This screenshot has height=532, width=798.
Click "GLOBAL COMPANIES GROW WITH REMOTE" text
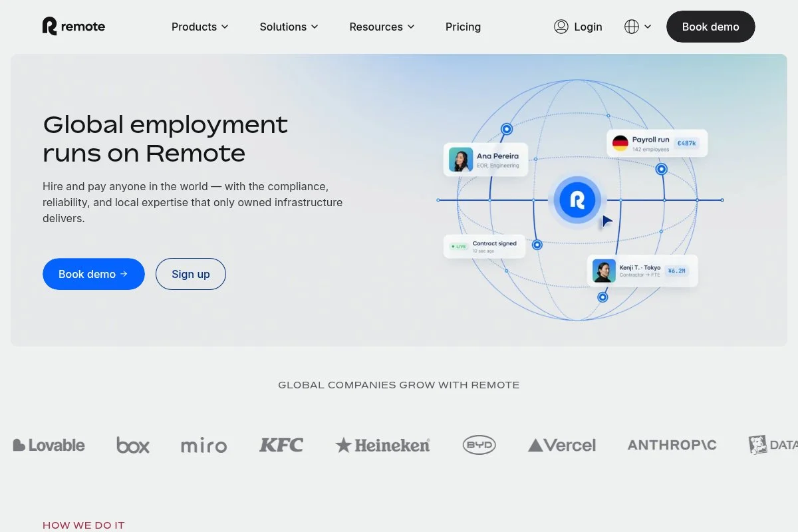point(399,385)
